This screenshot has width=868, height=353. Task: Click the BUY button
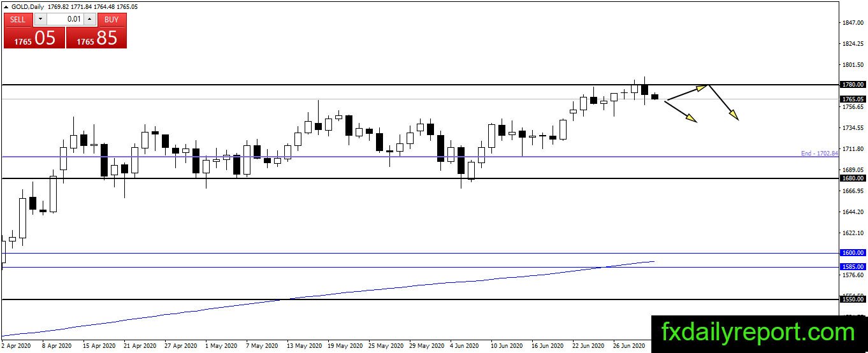point(112,19)
